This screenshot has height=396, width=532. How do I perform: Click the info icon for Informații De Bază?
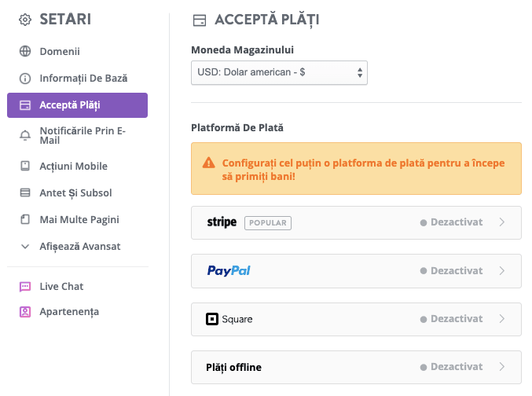(25, 79)
